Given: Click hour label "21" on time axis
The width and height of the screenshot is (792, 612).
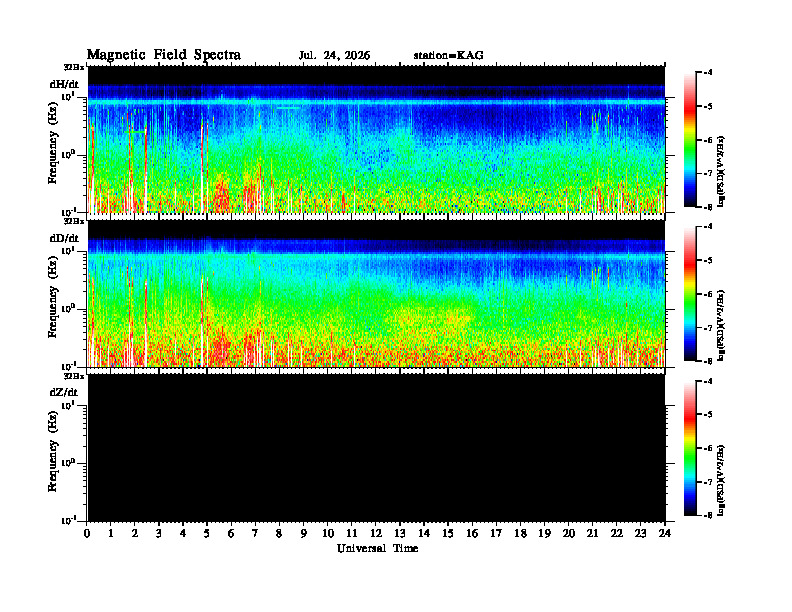Looking at the screenshot, I should click(592, 534).
